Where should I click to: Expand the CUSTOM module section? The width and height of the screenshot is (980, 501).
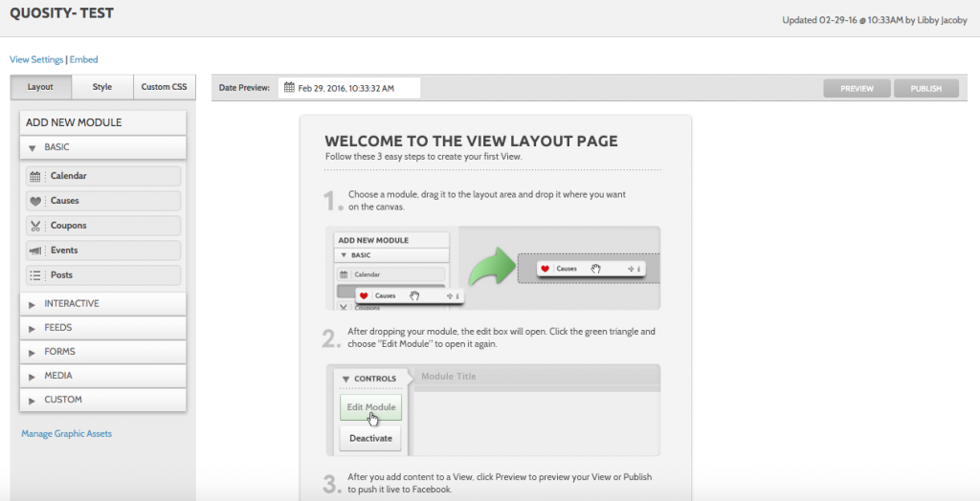coord(103,400)
